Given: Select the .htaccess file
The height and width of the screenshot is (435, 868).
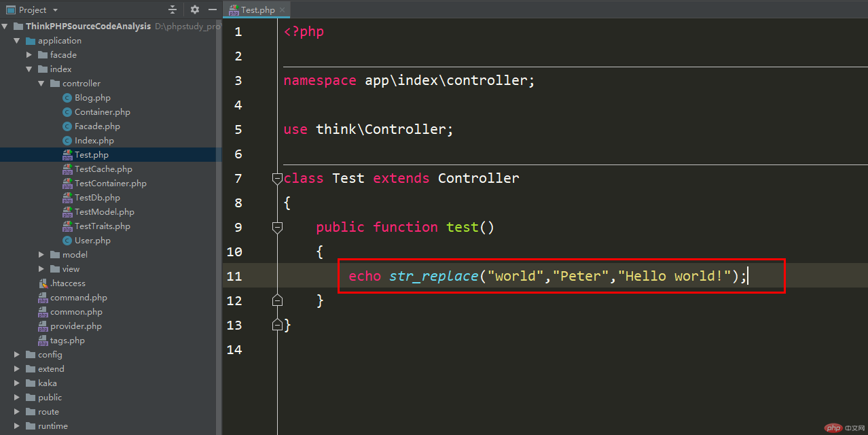Looking at the screenshot, I should pos(68,283).
